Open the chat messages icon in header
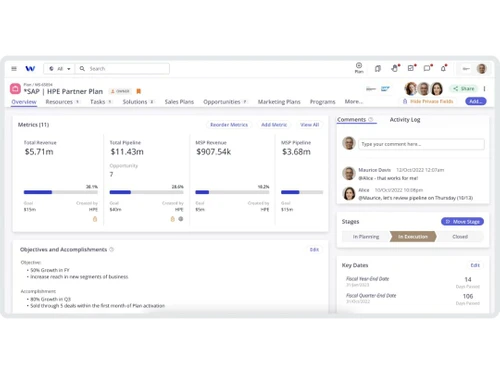 click(427, 68)
